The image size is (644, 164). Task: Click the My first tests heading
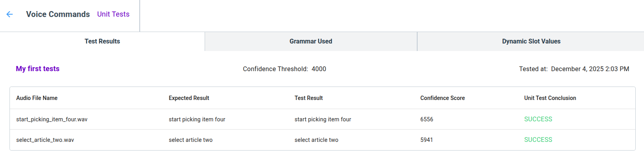pyautogui.click(x=38, y=69)
